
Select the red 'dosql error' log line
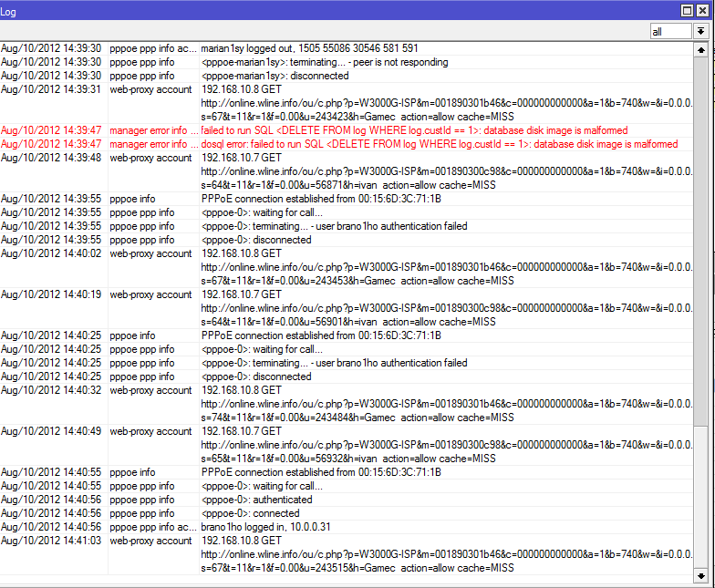347,144
